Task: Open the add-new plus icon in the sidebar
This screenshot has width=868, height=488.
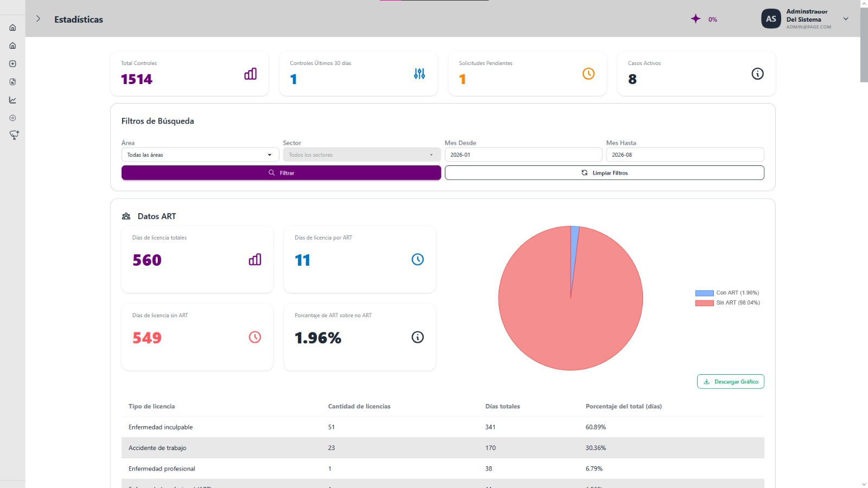Action: coord(12,63)
